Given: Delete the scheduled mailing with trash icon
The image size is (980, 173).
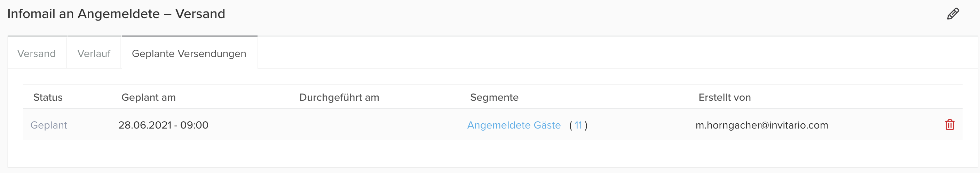Looking at the screenshot, I should [949, 125].
